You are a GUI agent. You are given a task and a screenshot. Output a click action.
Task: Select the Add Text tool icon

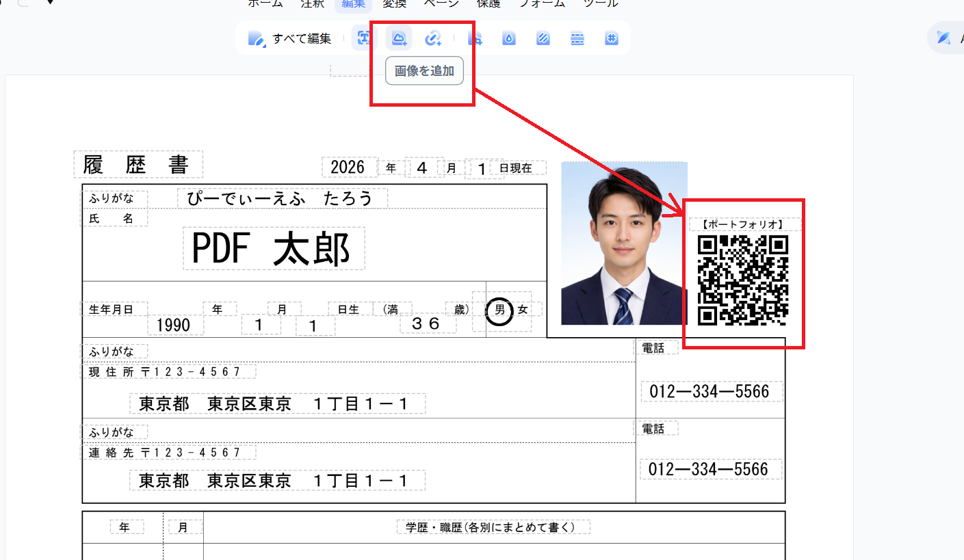(364, 38)
